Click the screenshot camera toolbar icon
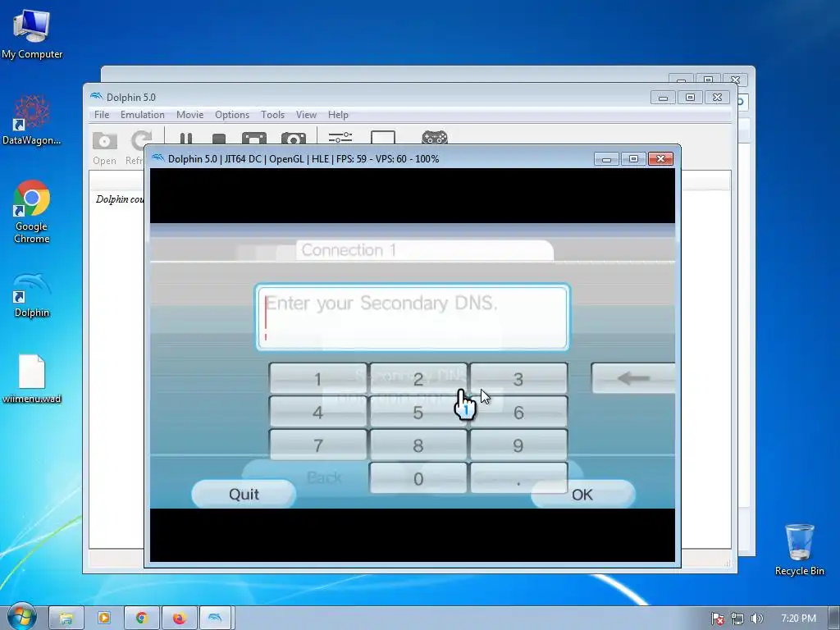Viewport: 840px width, 630px height. point(294,138)
